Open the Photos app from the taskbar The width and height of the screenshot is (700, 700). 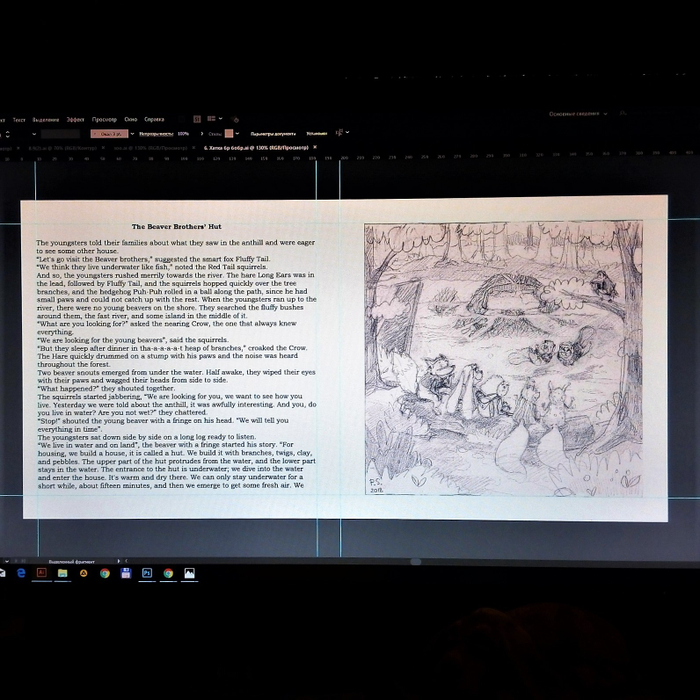(189, 573)
